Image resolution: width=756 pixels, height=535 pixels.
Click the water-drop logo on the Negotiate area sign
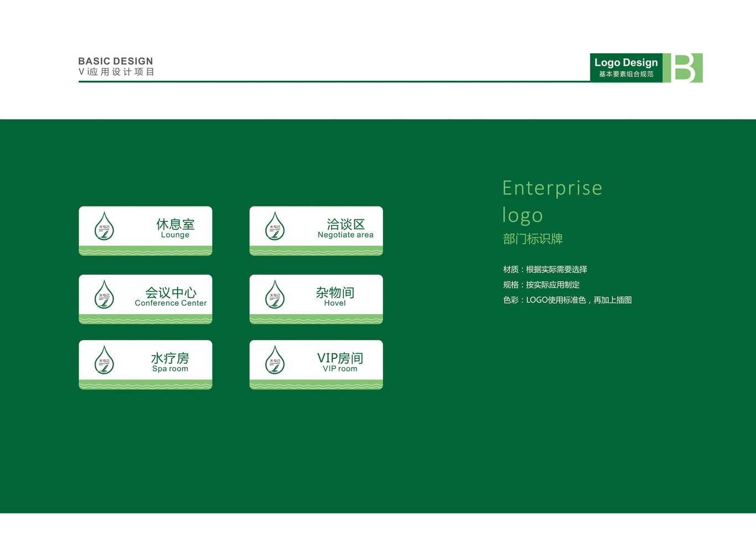(275, 226)
